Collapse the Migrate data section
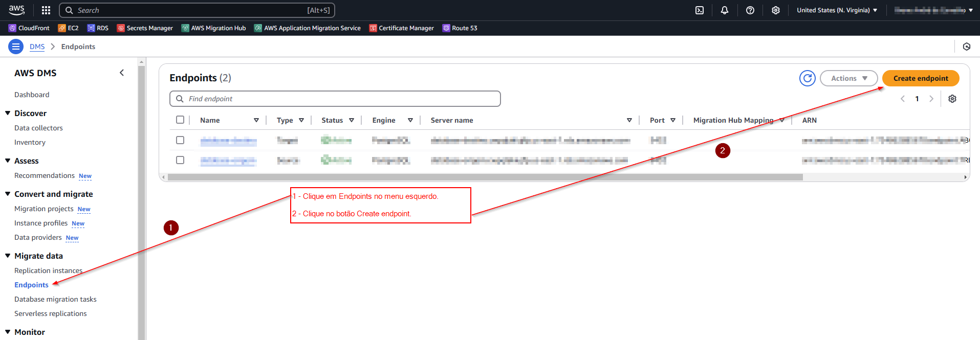 click(8, 256)
